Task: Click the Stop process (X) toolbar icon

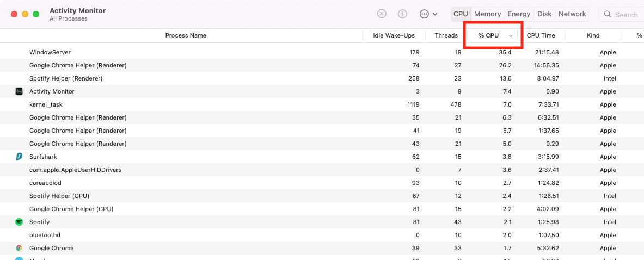Action: [382, 14]
